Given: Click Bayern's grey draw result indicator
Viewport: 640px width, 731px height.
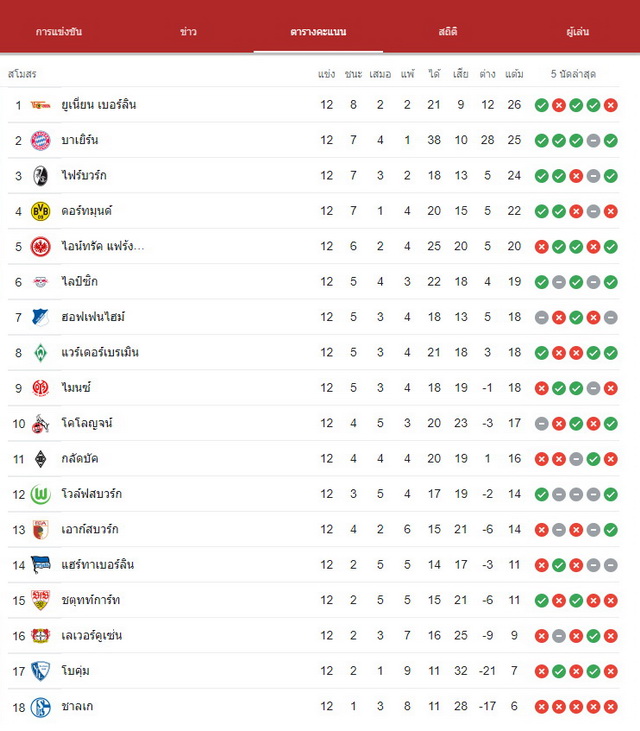Looking at the screenshot, I should tap(593, 140).
